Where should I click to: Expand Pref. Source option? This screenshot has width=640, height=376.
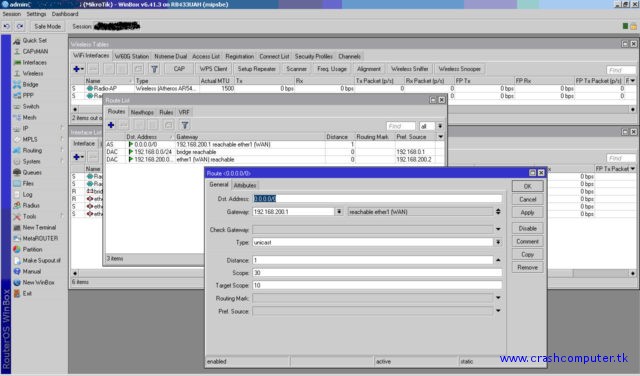(x=498, y=311)
